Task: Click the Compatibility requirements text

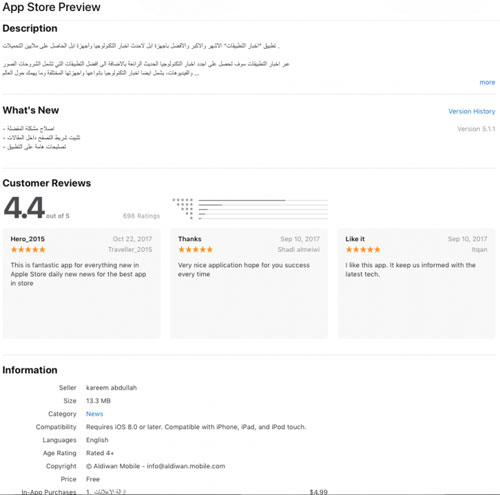Action: coord(196,427)
